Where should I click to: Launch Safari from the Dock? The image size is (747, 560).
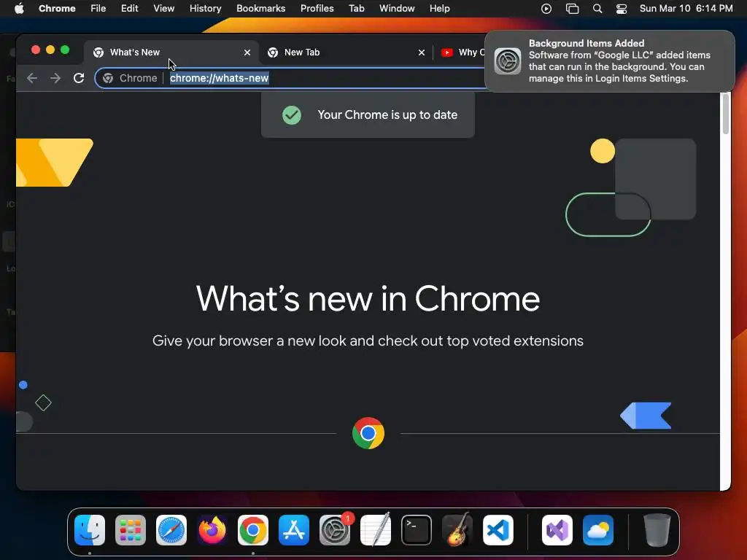(171, 530)
